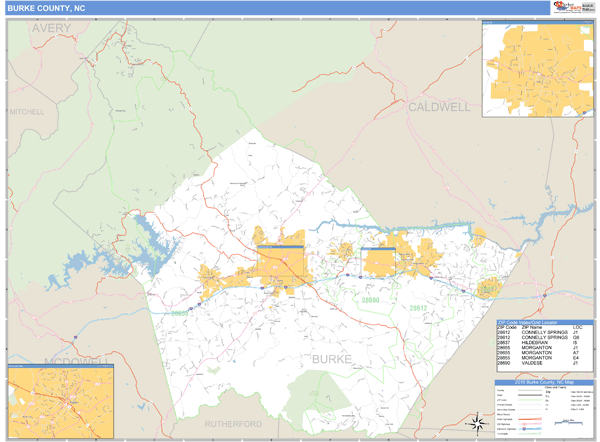
Task: Click the AVERY county label
Action: [x=51, y=28]
